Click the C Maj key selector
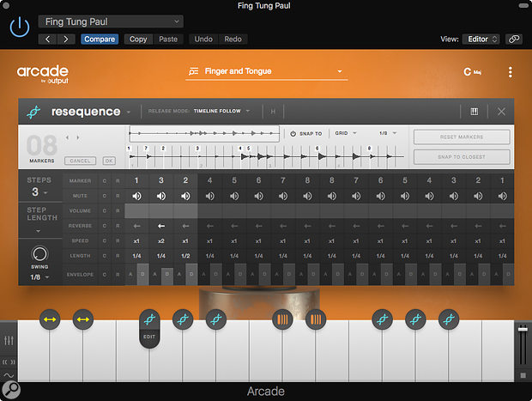 472,72
